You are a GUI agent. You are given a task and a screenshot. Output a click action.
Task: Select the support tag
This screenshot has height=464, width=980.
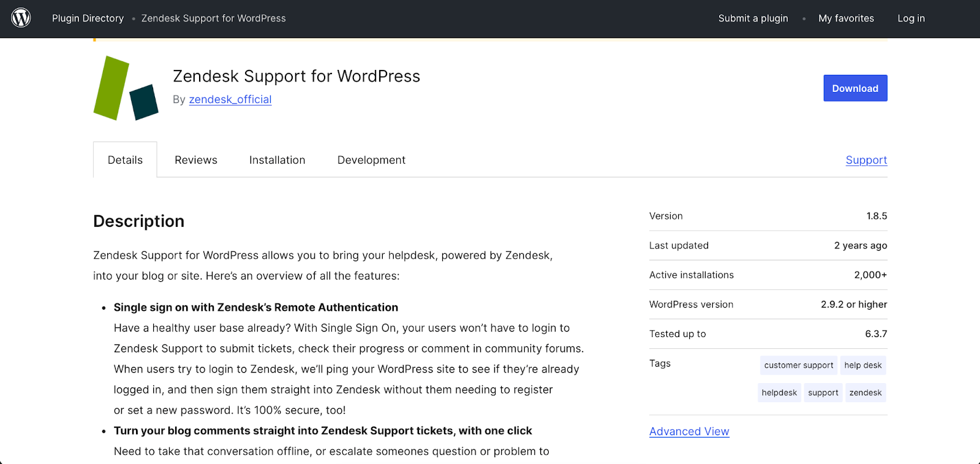tap(823, 393)
